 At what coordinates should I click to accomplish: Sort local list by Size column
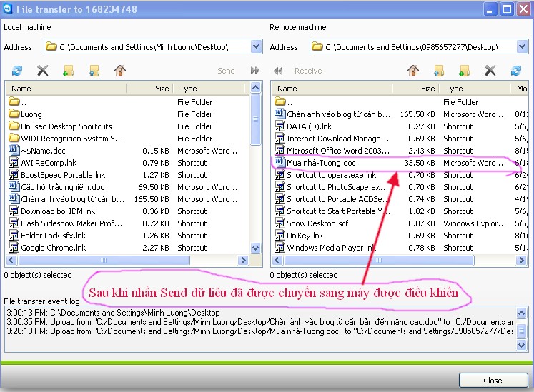[x=150, y=89]
